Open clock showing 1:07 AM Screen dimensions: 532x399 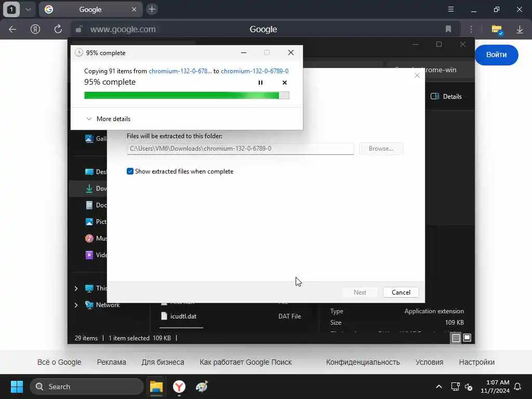(x=495, y=387)
